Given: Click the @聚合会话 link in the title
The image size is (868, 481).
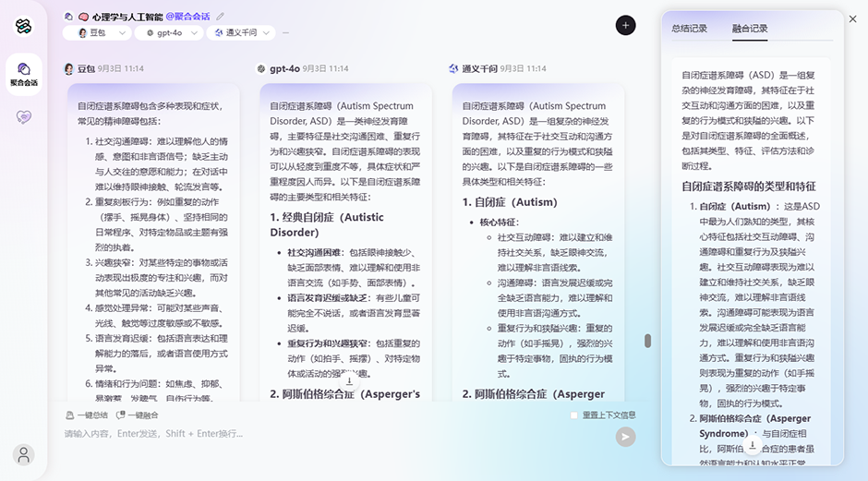Looking at the screenshot, I should [x=187, y=17].
